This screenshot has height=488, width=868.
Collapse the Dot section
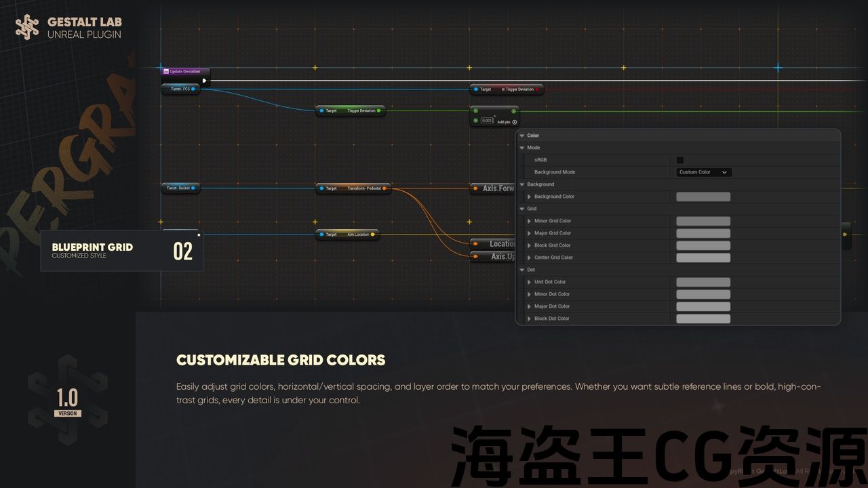coord(522,270)
